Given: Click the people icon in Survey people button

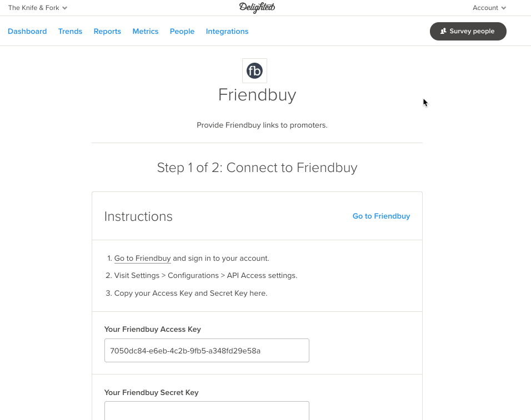Looking at the screenshot, I should (x=443, y=31).
